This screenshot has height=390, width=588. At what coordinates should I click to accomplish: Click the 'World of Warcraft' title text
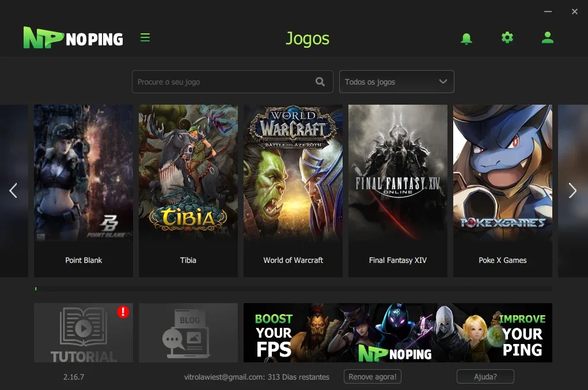tap(293, 261)
